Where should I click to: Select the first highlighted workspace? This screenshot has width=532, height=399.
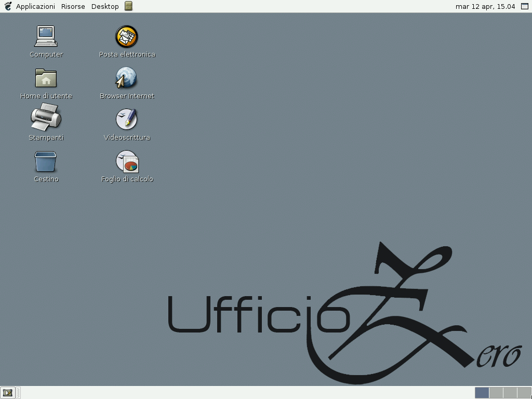coord(482,393)
